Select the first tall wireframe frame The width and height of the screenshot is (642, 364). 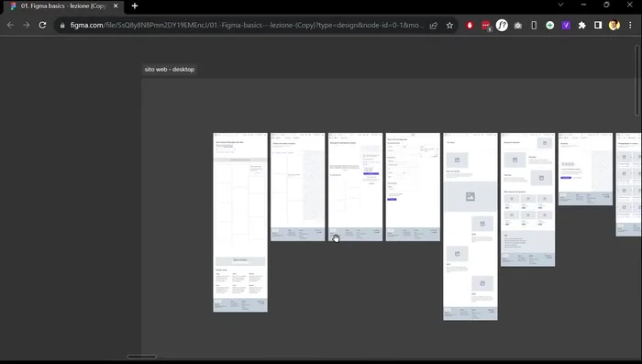[240, 222]
